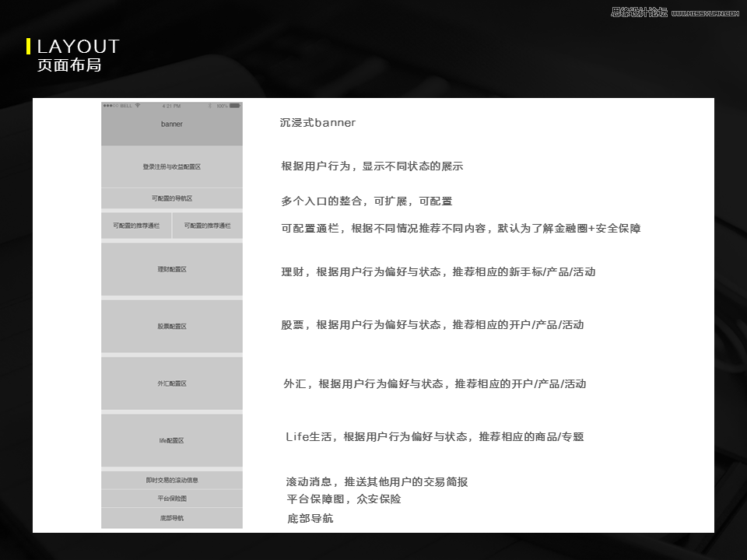The width and height of the screenshot is (747, 560).
Task: Click the 底部导航 description text
Action: [310, 518]
